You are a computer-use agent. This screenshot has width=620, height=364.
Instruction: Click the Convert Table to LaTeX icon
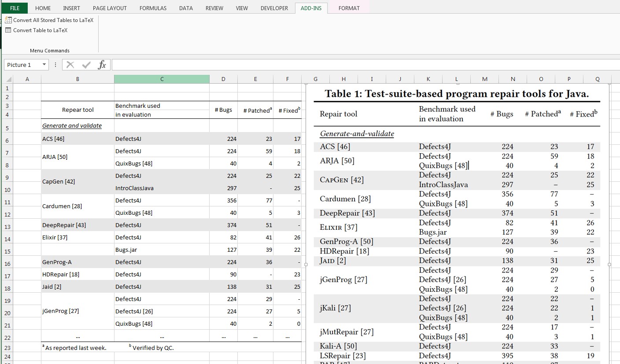(7, 30)
